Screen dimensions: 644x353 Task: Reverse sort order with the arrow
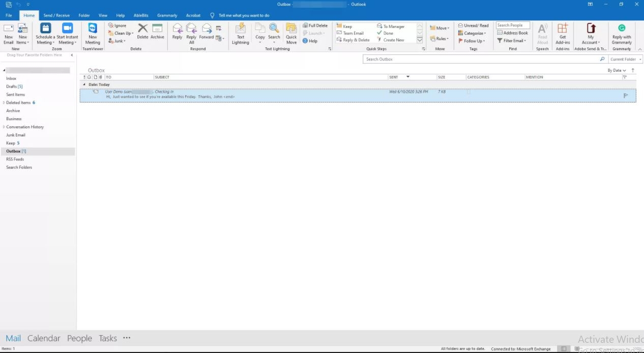(633, 70)
